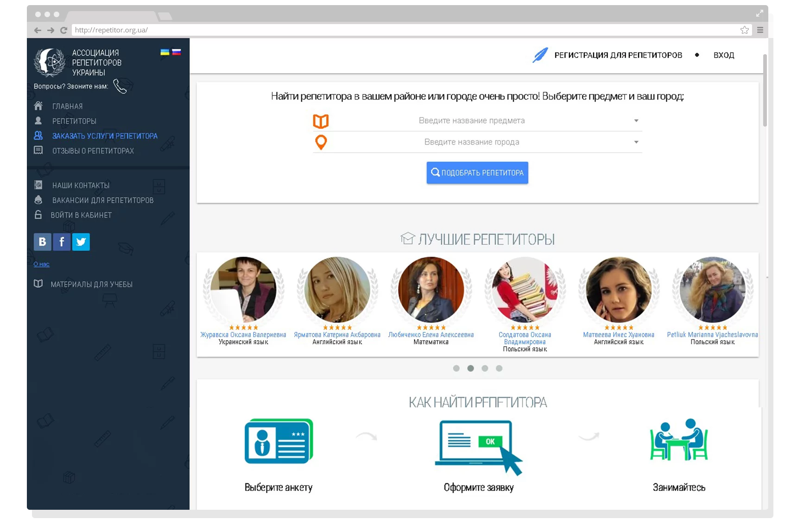Click the association logo emblem
Image resolution: width=791 pixels, height=532 pixels.
[x=50, y=62]
